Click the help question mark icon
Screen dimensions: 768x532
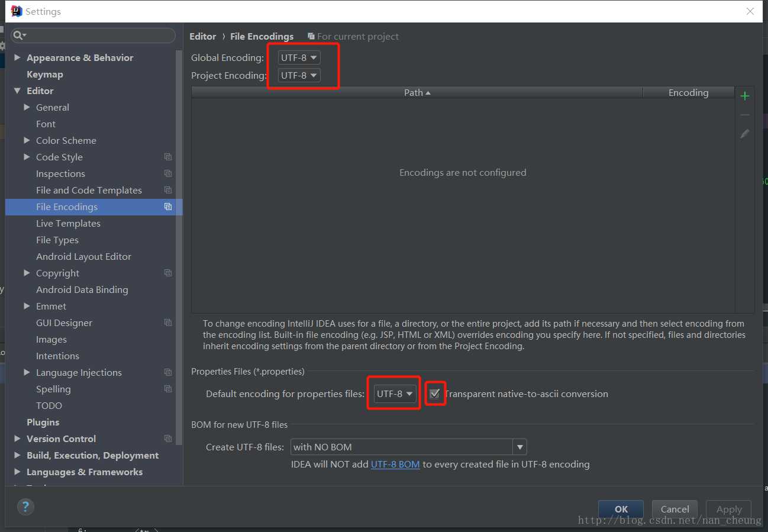click(25, 507)
